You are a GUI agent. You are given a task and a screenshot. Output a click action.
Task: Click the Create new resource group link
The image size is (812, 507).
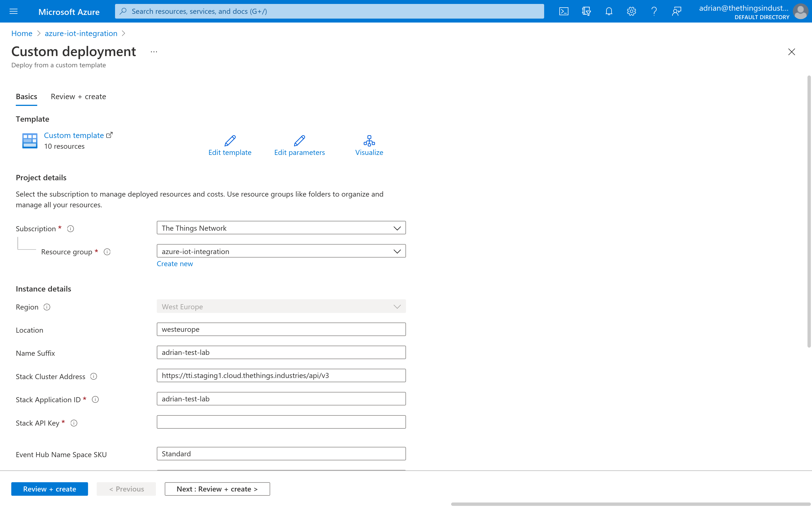174,263
